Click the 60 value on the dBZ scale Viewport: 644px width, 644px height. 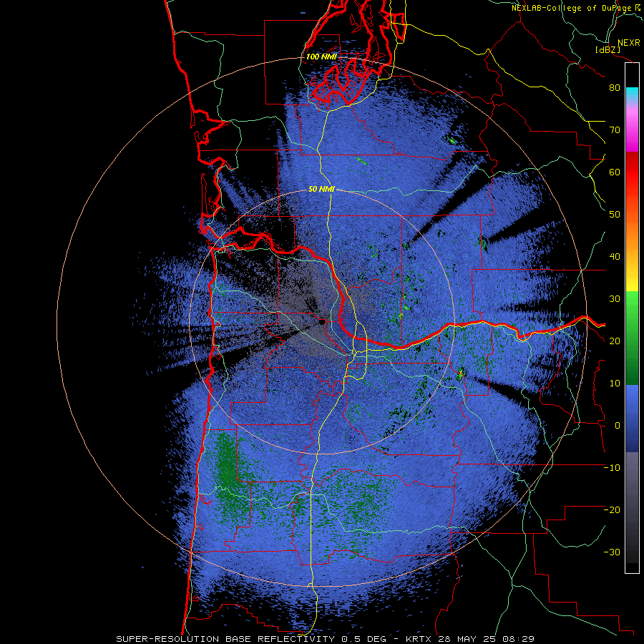pos(615,172)
